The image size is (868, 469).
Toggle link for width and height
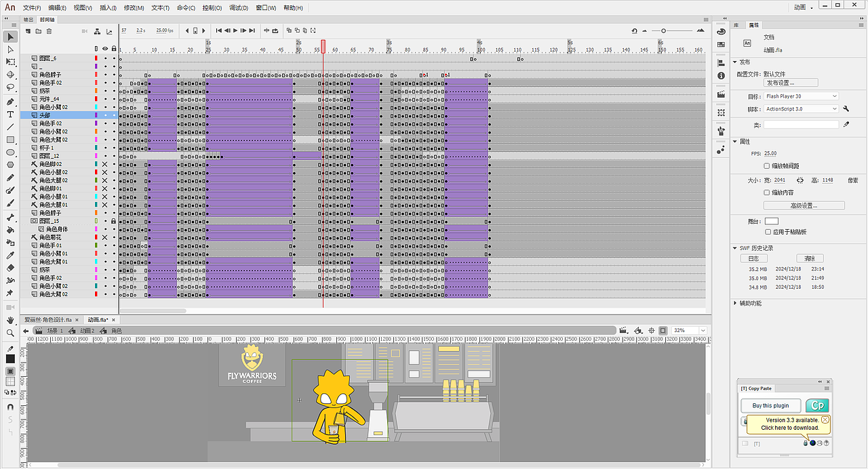(x=800, y=180)
